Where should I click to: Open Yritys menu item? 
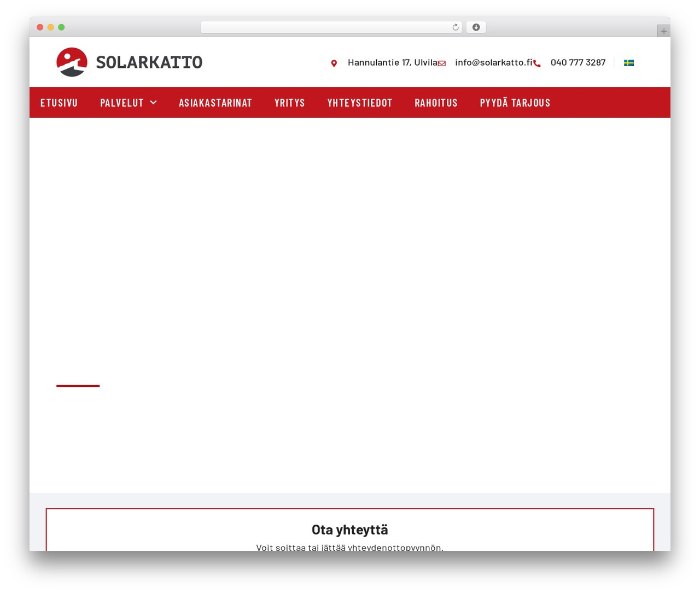290,103
